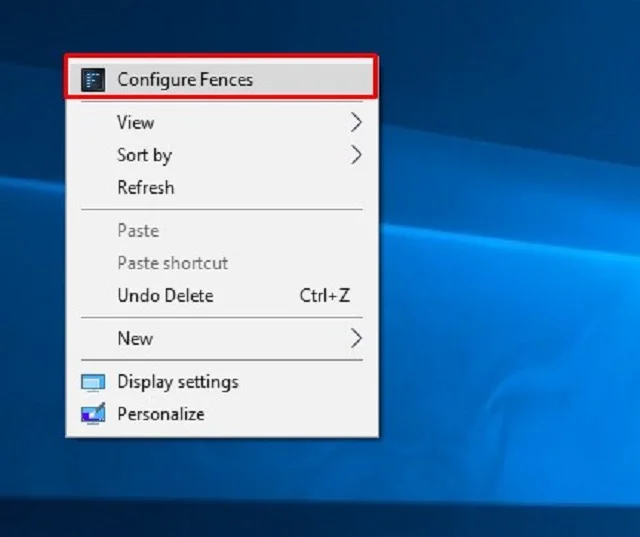Open Configure Fences from context menu
Screen dimensions: 640x537
[221, 79]
